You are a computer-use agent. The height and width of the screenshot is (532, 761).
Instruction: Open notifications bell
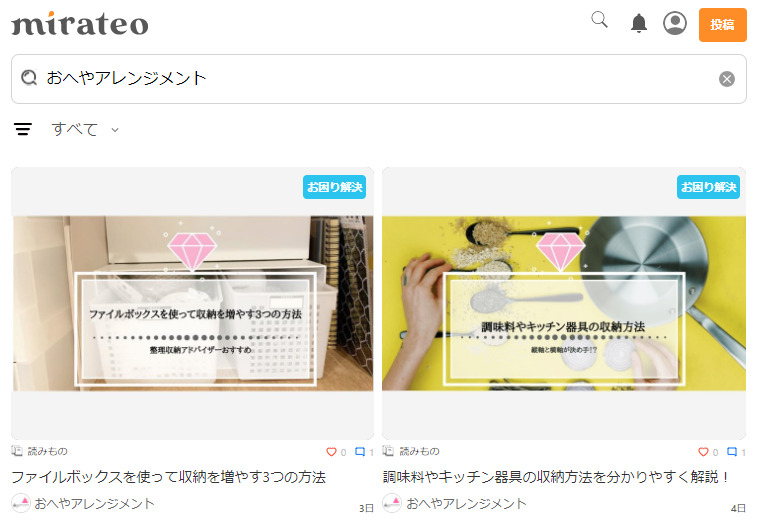639,23
